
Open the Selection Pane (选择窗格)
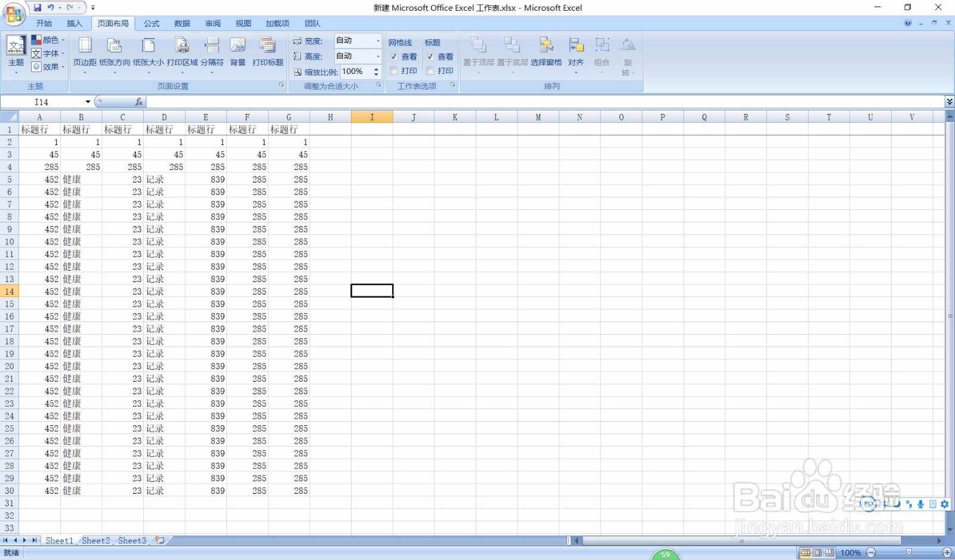pyautogui.click(x=546, y=52)
